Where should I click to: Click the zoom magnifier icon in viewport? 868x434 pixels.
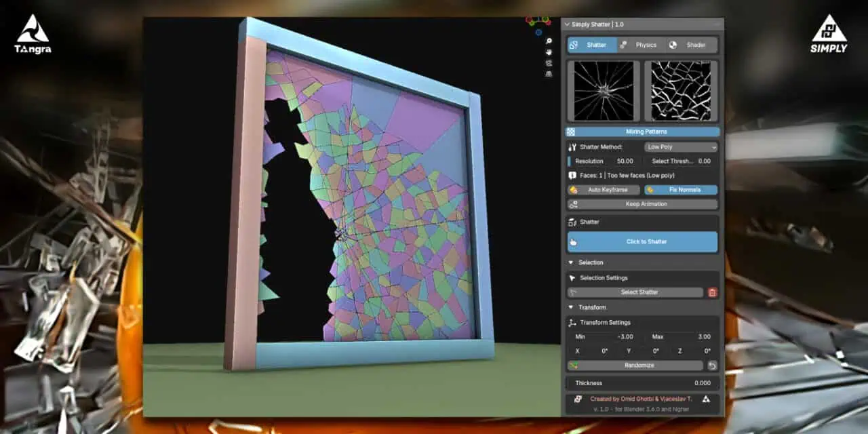click(x=549, y=41)
